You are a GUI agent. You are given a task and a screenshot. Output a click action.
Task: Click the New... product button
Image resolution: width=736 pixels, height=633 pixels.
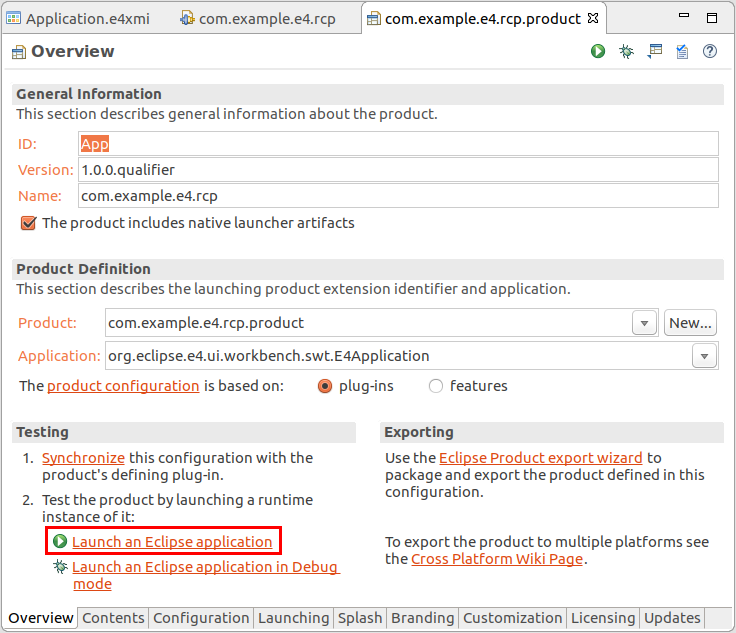[690, 323]
